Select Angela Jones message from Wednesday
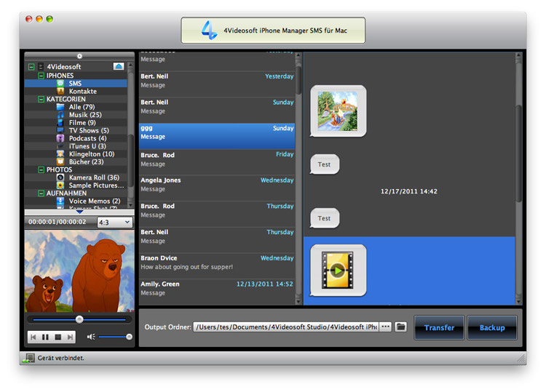546x392 pixels. 217,185
